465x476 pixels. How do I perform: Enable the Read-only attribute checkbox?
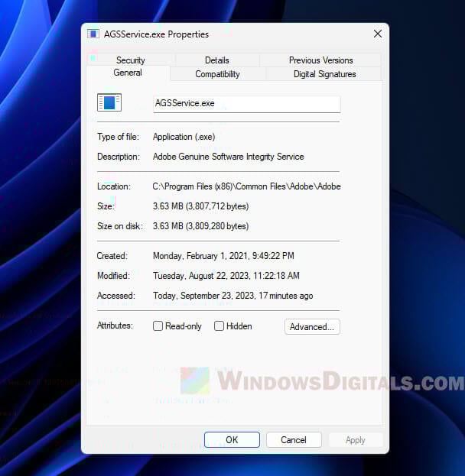(158, 326)
